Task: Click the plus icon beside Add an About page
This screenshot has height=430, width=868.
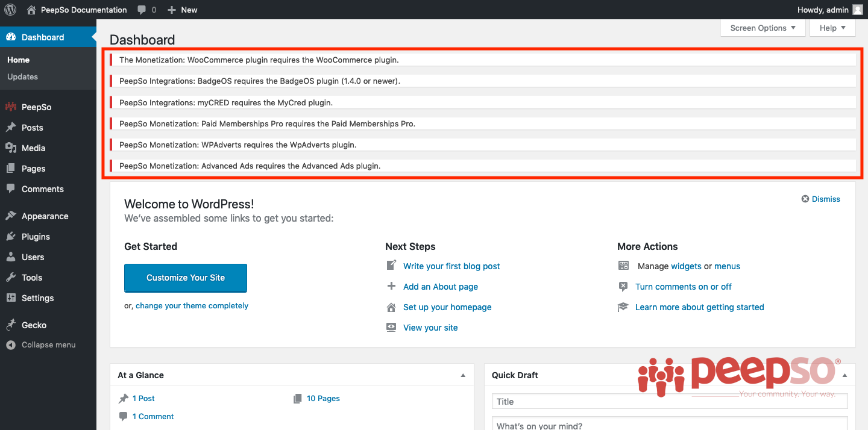Action: click(391, 286)
